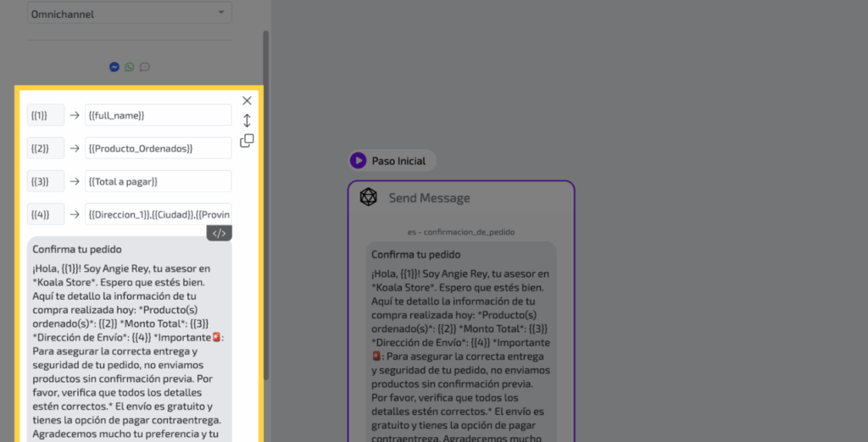868x442 pixels.
Task: Open the code </> variable picker
Action: (x=219, y=234)
